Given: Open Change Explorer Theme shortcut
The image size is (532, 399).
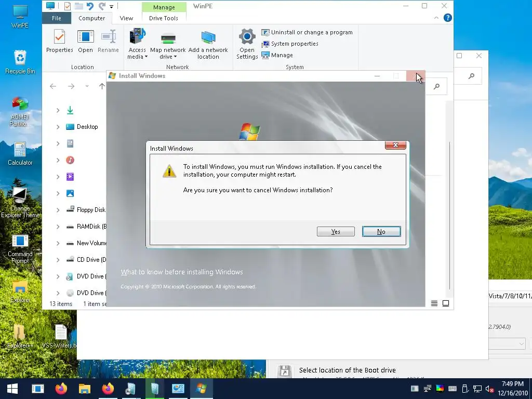Looking at the screenshot, I should coord(20,203).
